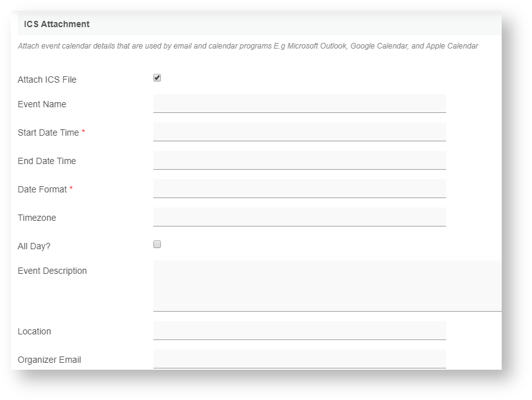
Task: Click the ICS Attachment section header
Action: pyautogui.click(x=57, y=24)
